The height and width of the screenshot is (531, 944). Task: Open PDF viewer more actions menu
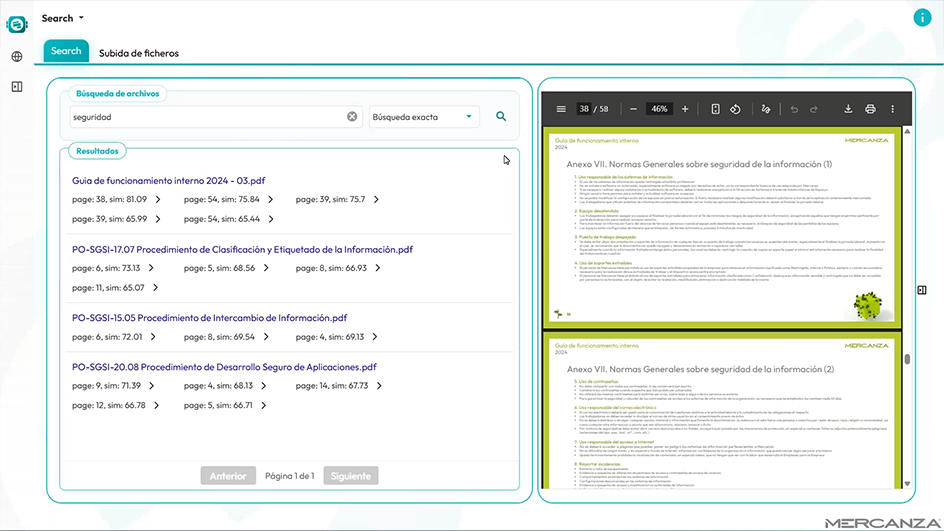(x=893, y=109)
